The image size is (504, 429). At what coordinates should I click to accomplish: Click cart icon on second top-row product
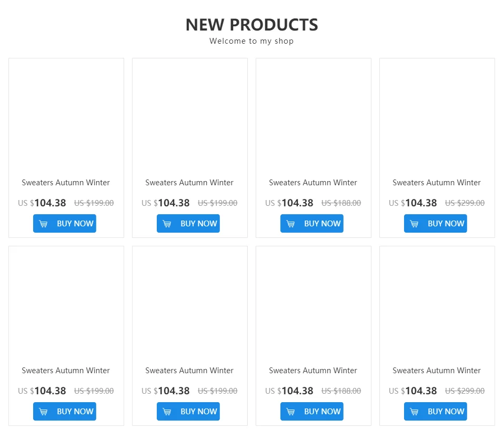167,224
